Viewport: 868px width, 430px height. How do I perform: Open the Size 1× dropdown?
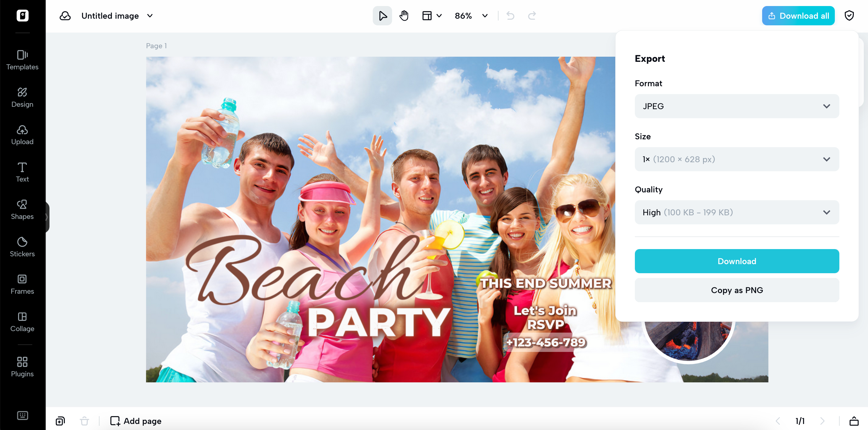click(737, 159)
